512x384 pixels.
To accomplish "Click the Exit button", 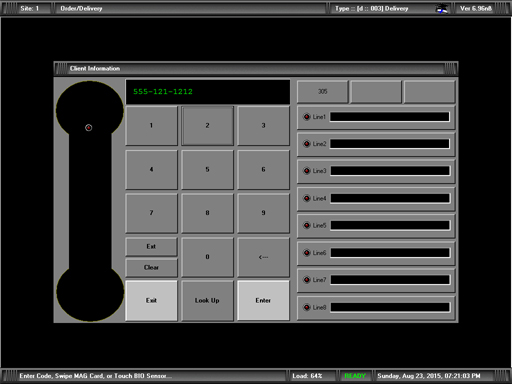I will click(x=151, y=301).
